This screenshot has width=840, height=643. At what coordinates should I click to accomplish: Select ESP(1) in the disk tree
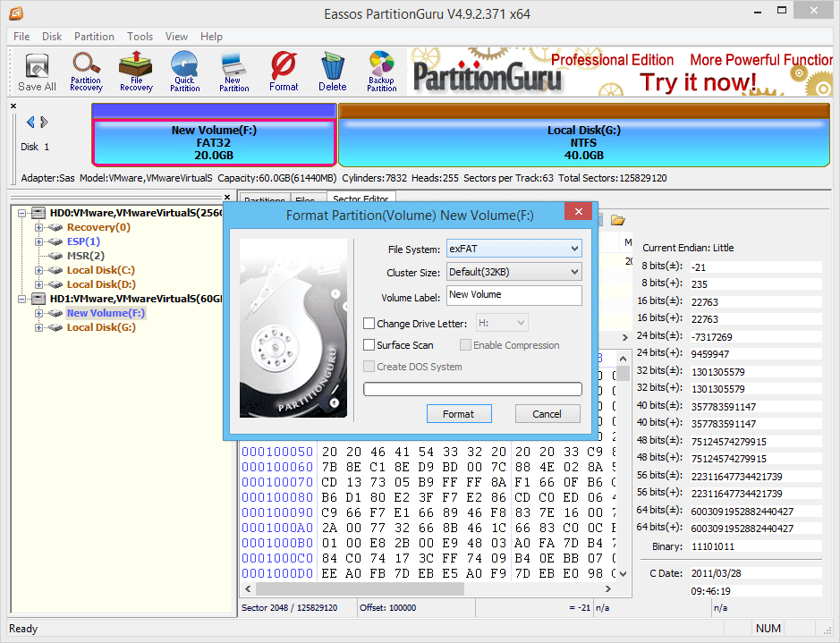pos(83,241)
